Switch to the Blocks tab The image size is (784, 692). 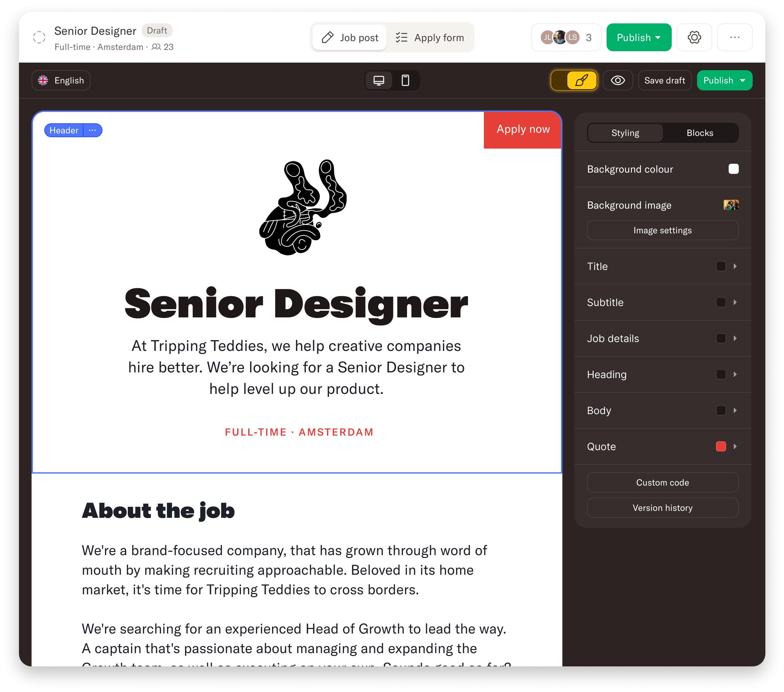pos(700,133)
